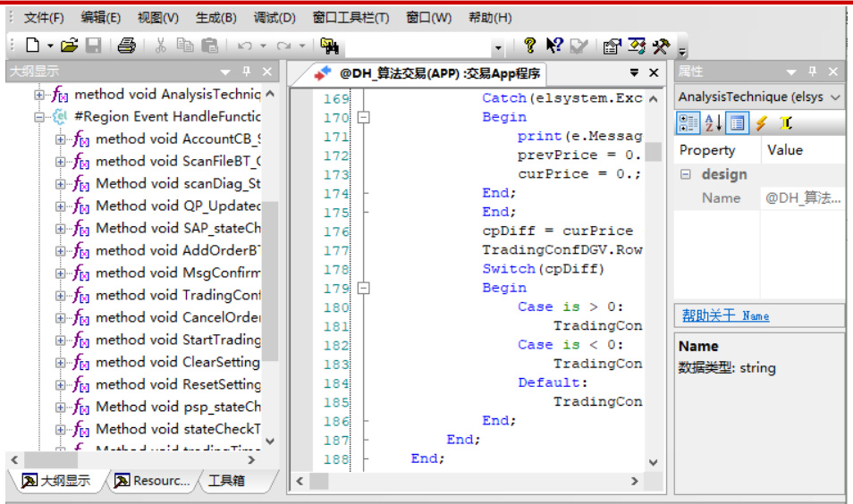Switch to the 工具箱 tab
853x504 pixels.
click(x=227, y=481)
